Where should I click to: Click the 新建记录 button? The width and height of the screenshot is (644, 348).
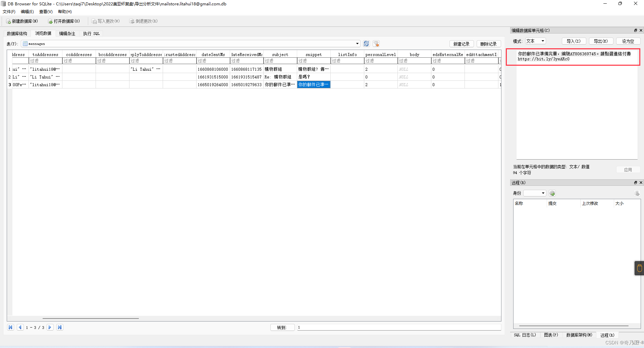pyautogui.click(x=462, y=44)
